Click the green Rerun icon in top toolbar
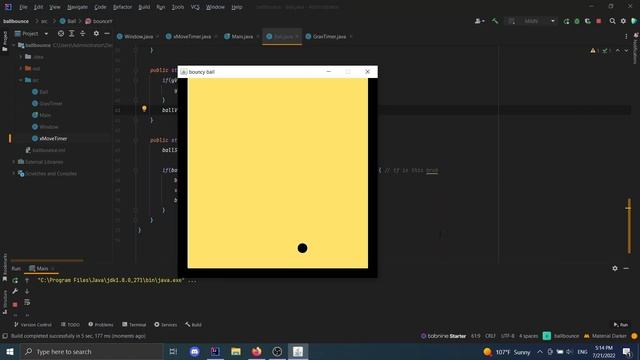640x360 pixels. point(567,21)
